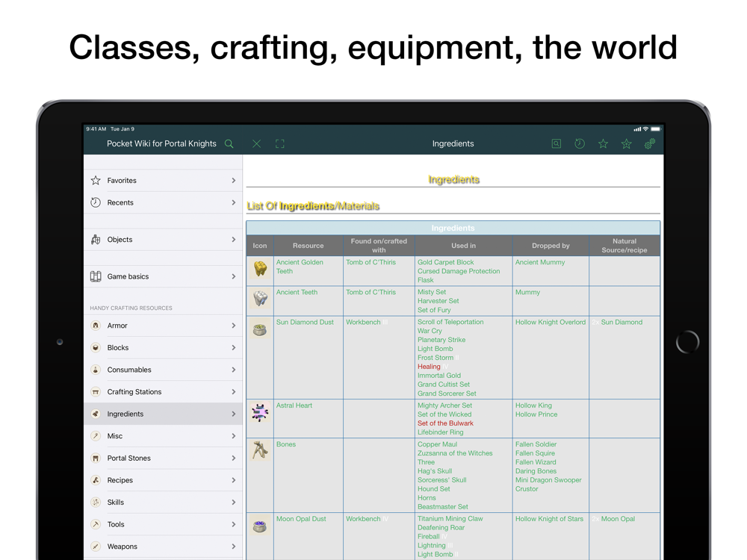Screen dimensions: 747x560
Task: Follow the Mini Dragon Swooper link
Action: pos(548,480)
